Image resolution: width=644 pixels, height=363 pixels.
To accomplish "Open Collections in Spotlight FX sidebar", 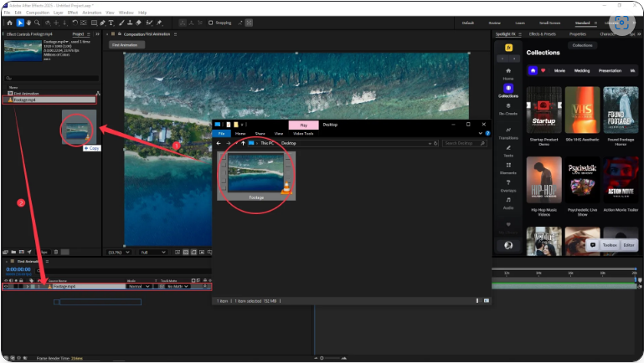I will 508,91.
